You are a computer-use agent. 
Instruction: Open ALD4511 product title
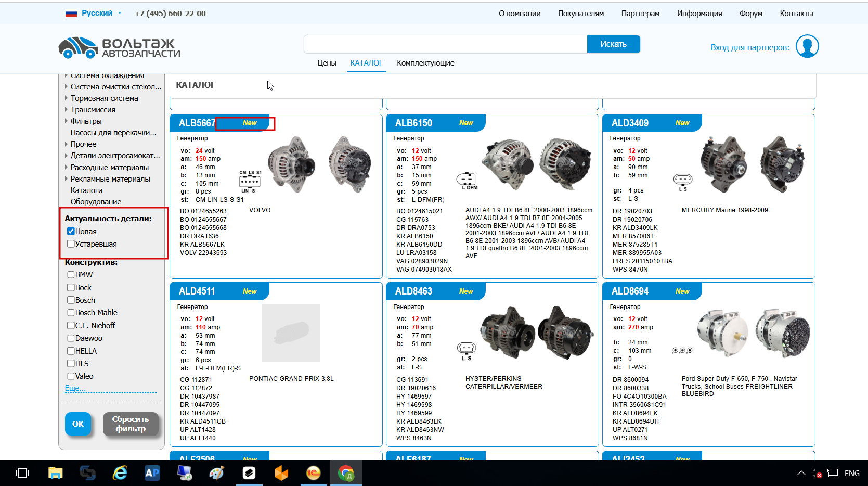(x=197, y=291)
